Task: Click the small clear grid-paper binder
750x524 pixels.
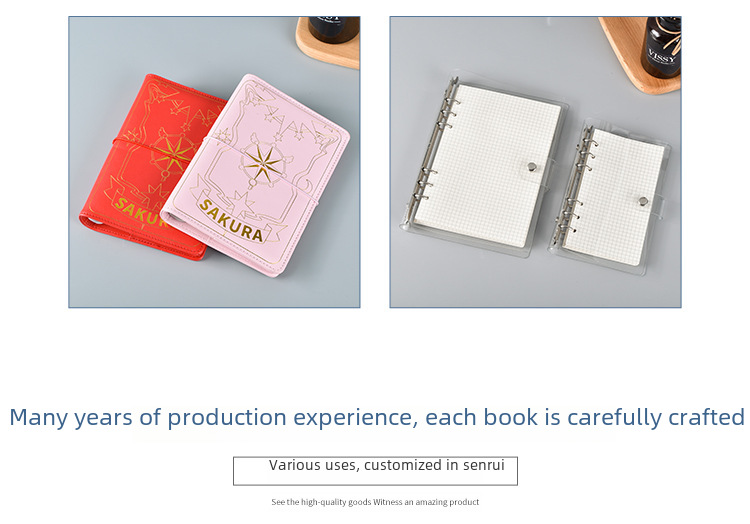Action: coord(612,197)
